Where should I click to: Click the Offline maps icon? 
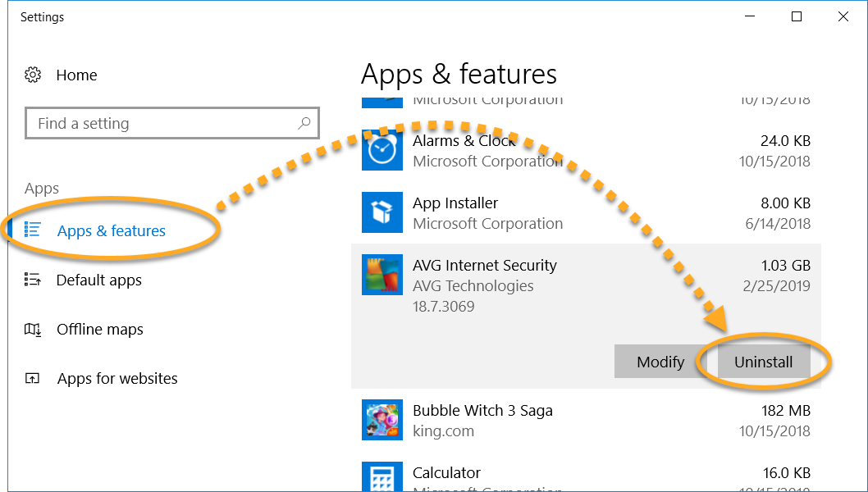coord(33,330)
